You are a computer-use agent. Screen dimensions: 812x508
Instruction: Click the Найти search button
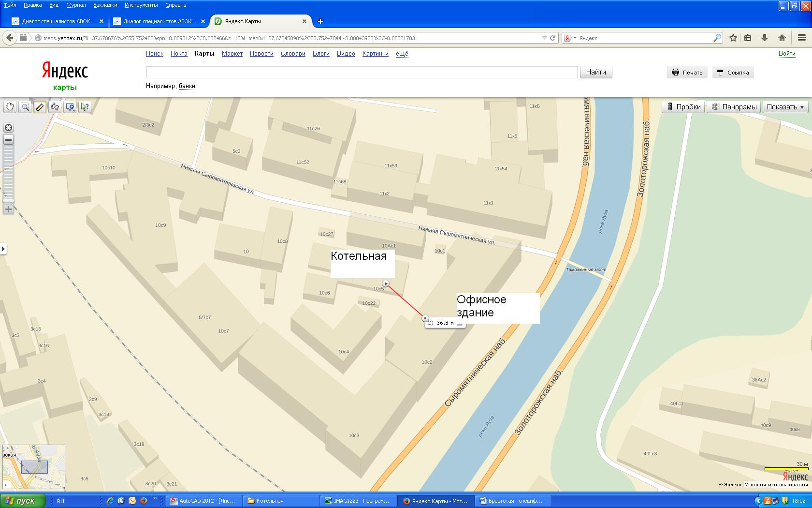point(595,72)
